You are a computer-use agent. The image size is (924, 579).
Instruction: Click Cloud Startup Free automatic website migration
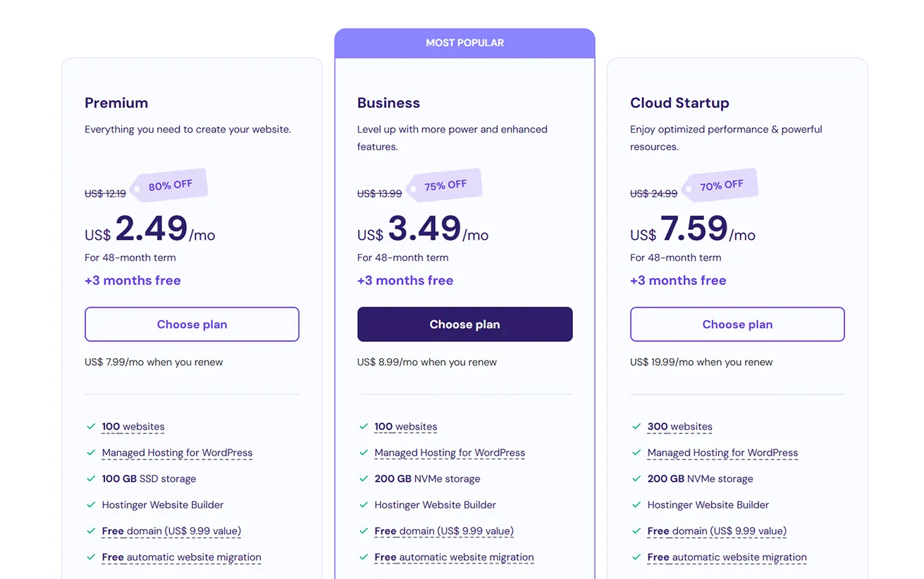[727, 557]
